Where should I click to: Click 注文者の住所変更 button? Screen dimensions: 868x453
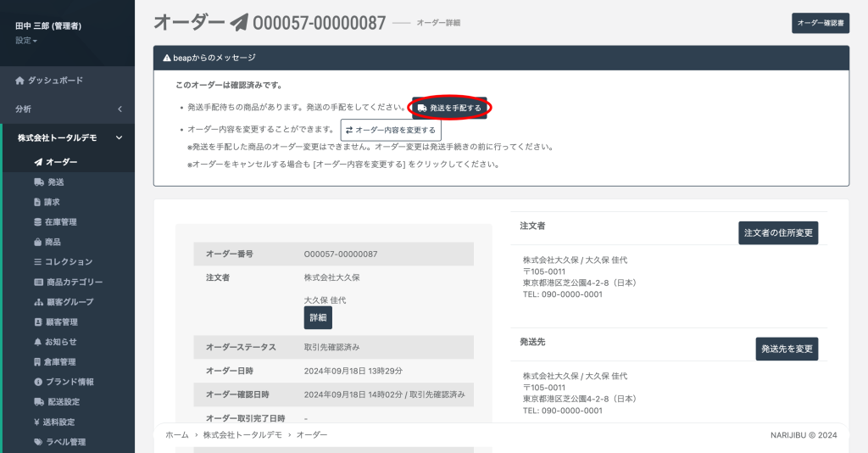pyautogui.click(x=778, y=232)
